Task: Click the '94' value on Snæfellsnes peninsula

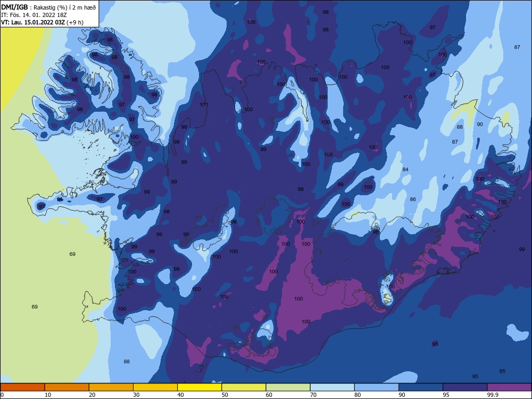Action: [60, 199]
